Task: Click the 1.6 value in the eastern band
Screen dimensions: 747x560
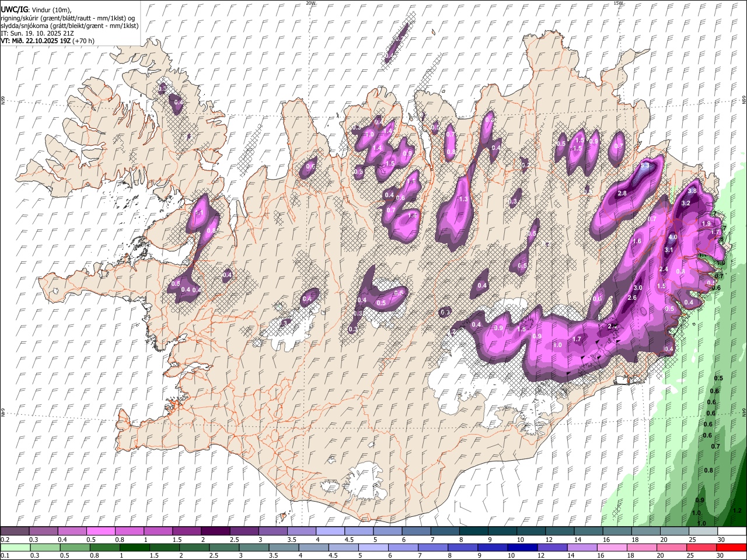Action: [637, 241]
